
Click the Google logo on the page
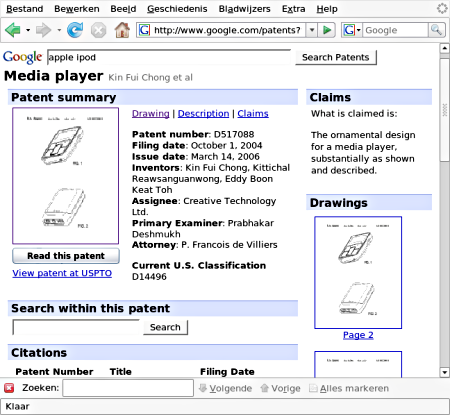pos(23,57)
